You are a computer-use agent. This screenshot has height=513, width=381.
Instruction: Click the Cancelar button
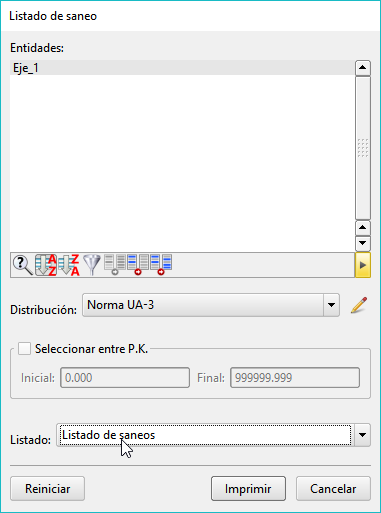pyautogui.click(x=333, y=489)
